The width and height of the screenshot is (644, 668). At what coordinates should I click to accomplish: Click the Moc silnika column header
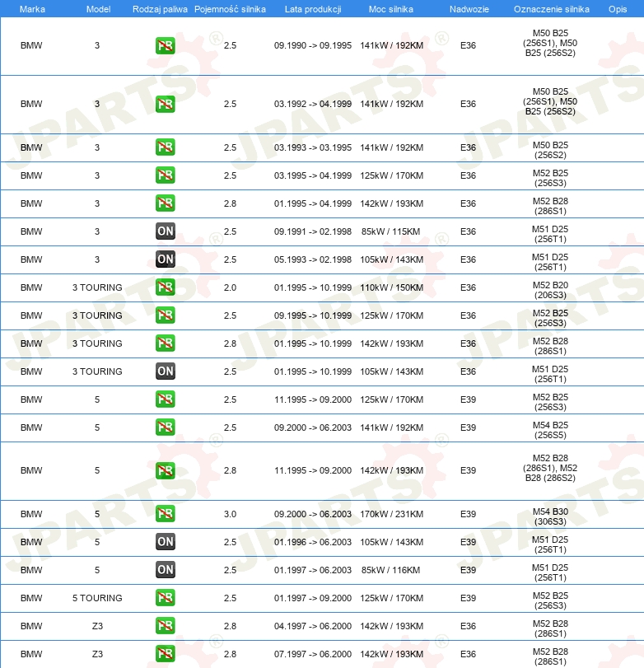tap(391, 9)
